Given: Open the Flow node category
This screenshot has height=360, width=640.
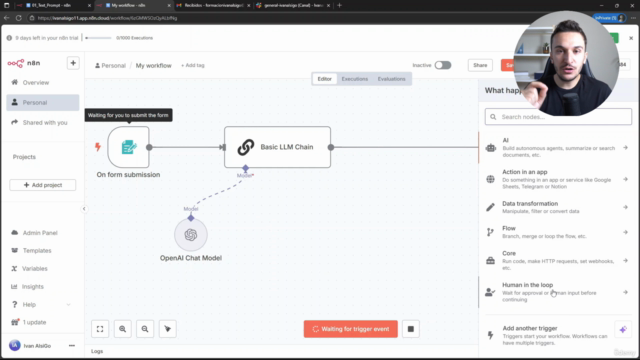Looking at the screenshot, I should (x=558, y=232).
